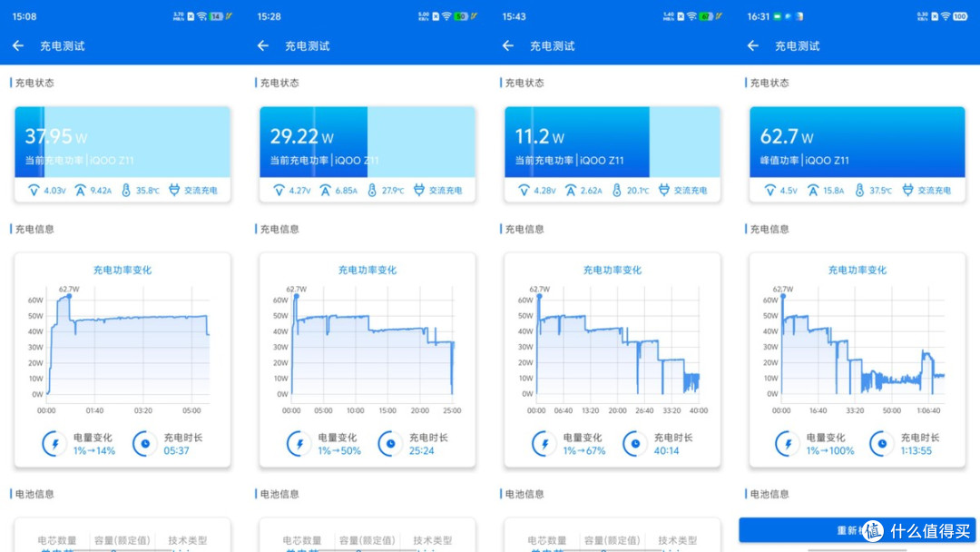Tap lightning battery icon next to 1%→14%
The width and height of the screenshot is (980, 552).
click(x=54, y=444)
